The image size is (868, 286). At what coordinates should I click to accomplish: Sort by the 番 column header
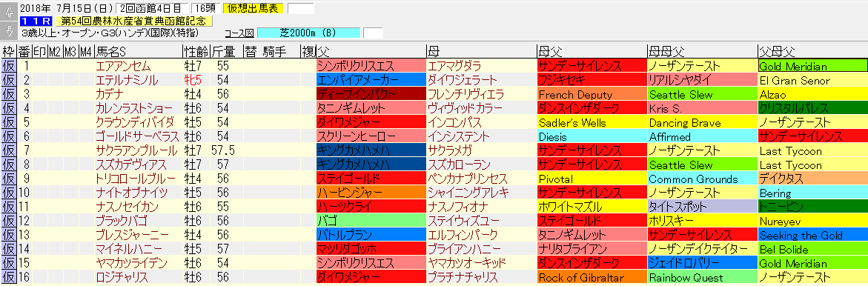24,52
